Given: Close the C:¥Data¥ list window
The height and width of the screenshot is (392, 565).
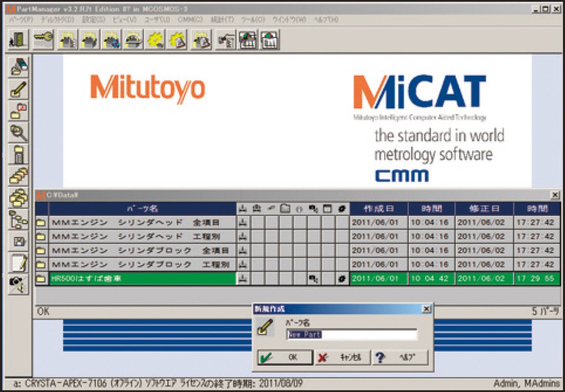Looking at the screenshot, I should [x=555, y=195].
